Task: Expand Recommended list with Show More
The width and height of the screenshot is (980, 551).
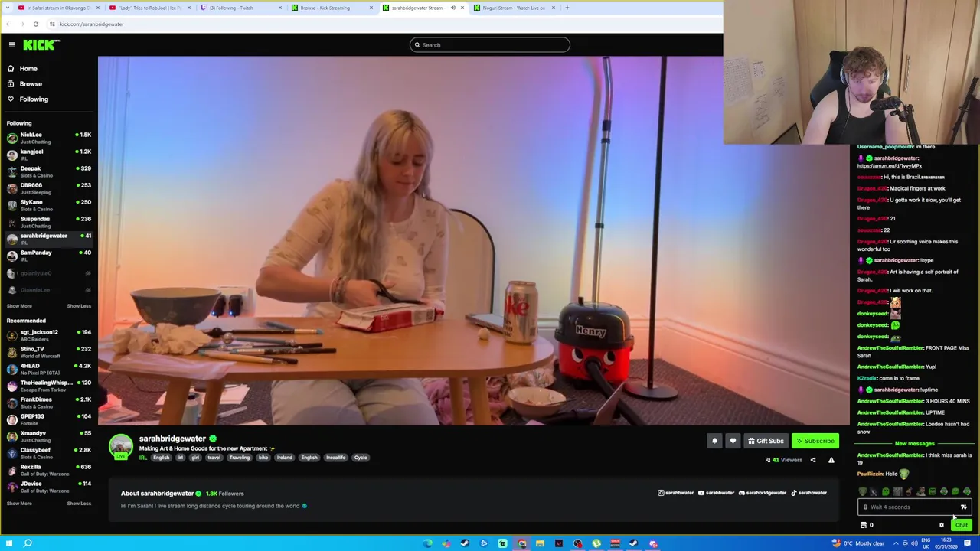Action: click(19, 504)
